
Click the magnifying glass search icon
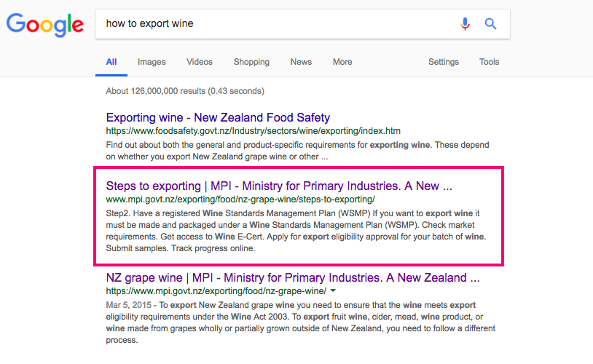[490, 24]
